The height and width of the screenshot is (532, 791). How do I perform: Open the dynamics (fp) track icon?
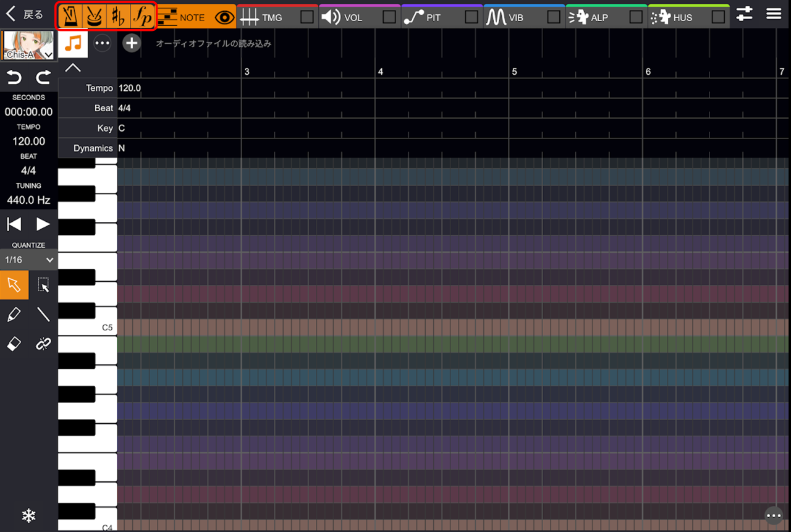pyautogui.click(x=142, y=17)
